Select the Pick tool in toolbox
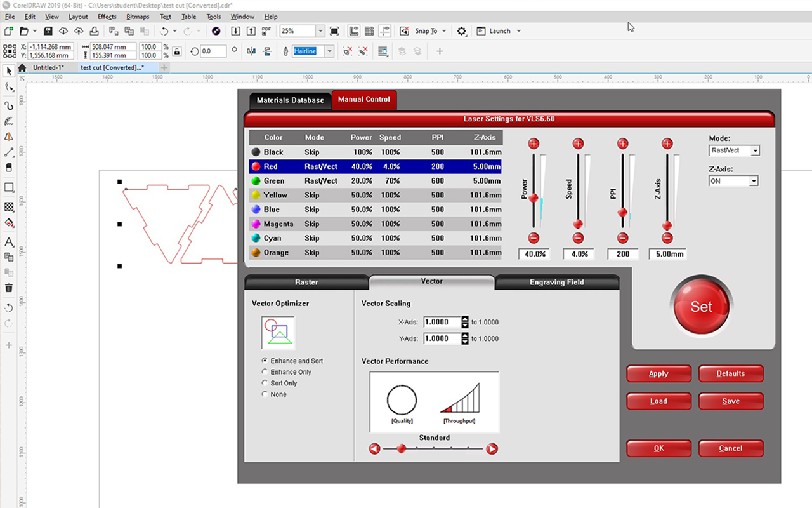 [9, 70]
